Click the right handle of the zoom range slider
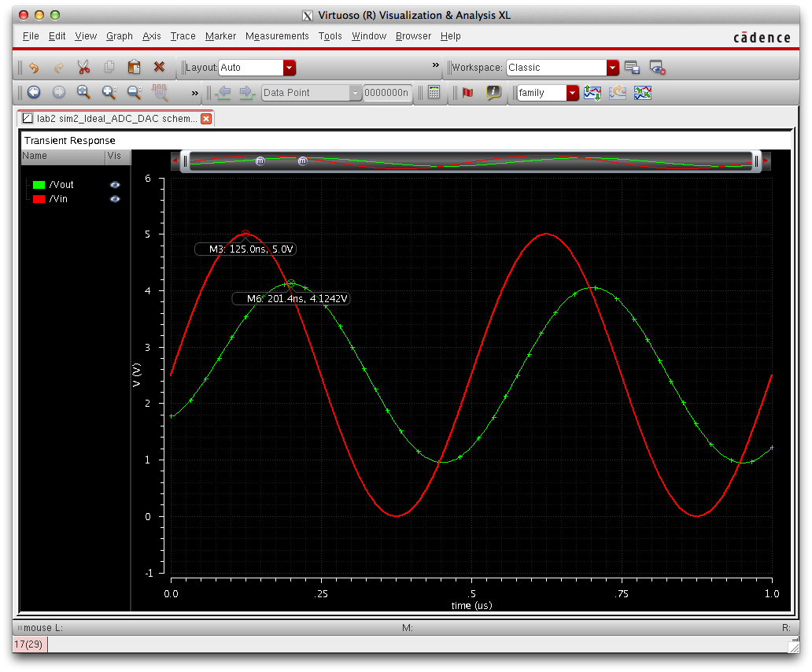 click(756, 161)
